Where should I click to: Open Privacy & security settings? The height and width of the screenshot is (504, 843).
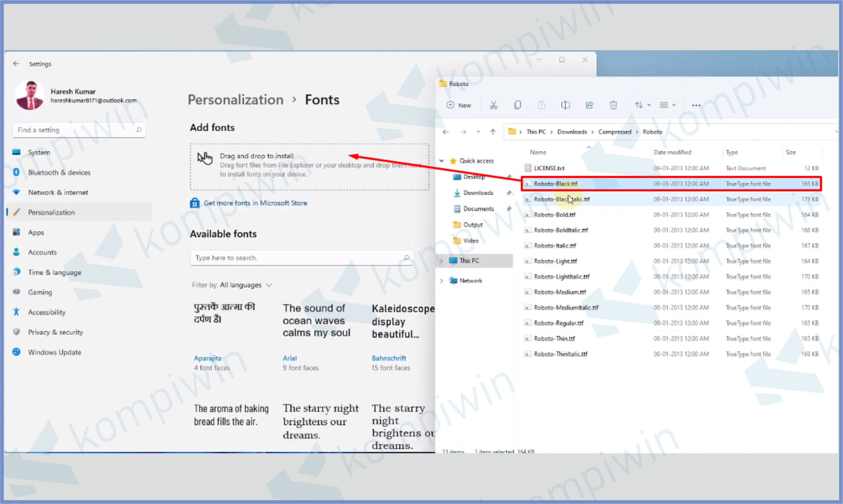79,332
